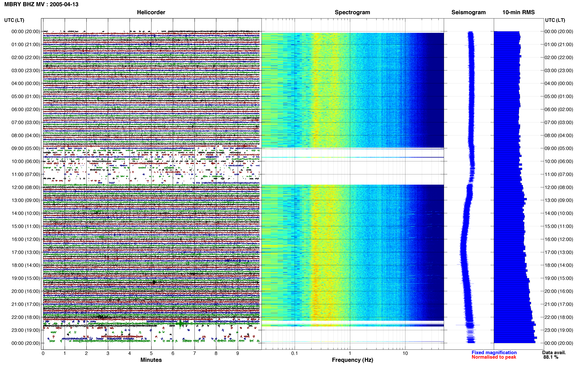Click the 'Spectrogram' panel heading

click(352, 12)
